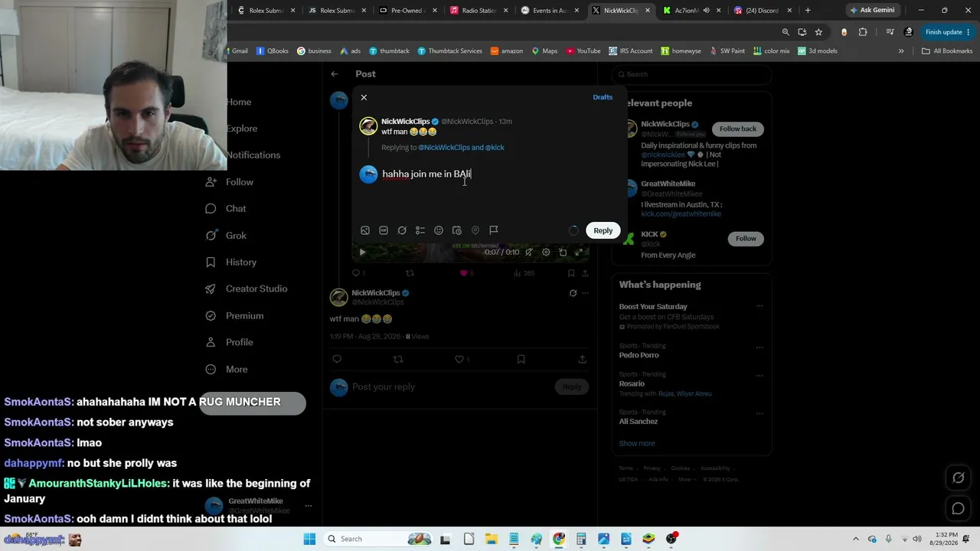Open video playback settings gear
Image resolution: width=980 pixels, height=551 pixels.
[546, 252]
